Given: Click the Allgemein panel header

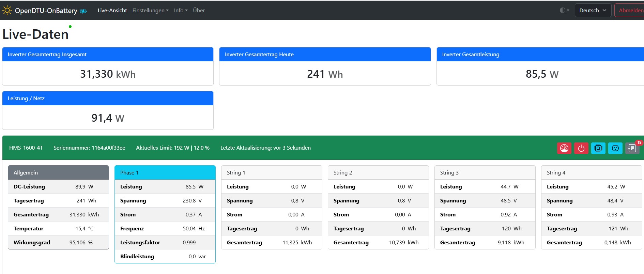Looking at the screenshot, I should point(58,173).
